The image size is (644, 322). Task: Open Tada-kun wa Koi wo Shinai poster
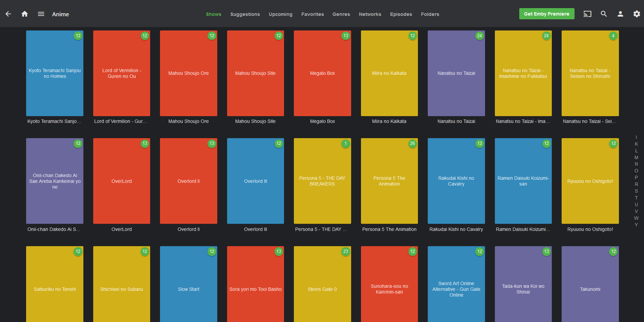(523, 284)
